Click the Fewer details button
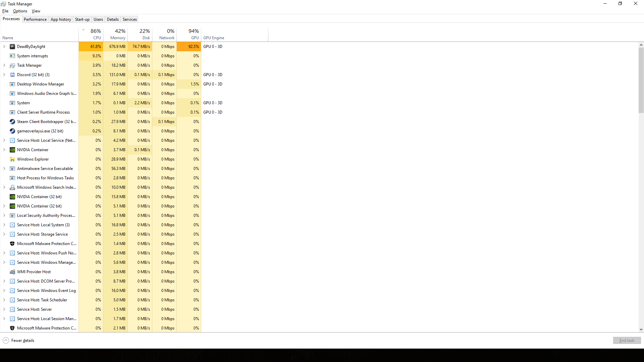This screenshot has height=362, width=644. [x=19, y=340]
